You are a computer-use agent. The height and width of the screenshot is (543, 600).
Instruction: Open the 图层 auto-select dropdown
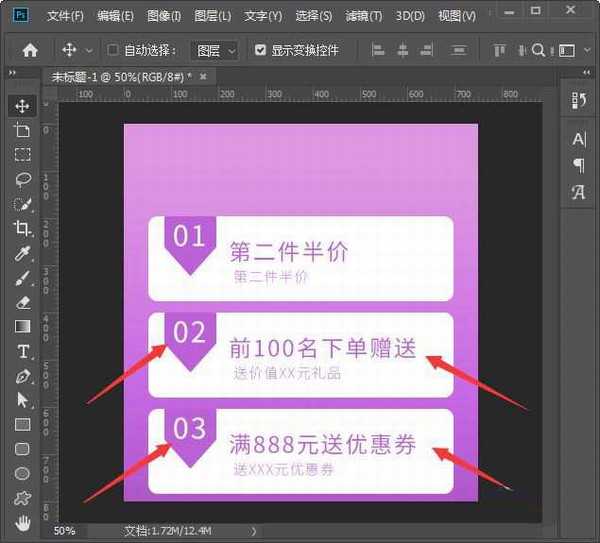pyautogui.click(x=216, y=50)
